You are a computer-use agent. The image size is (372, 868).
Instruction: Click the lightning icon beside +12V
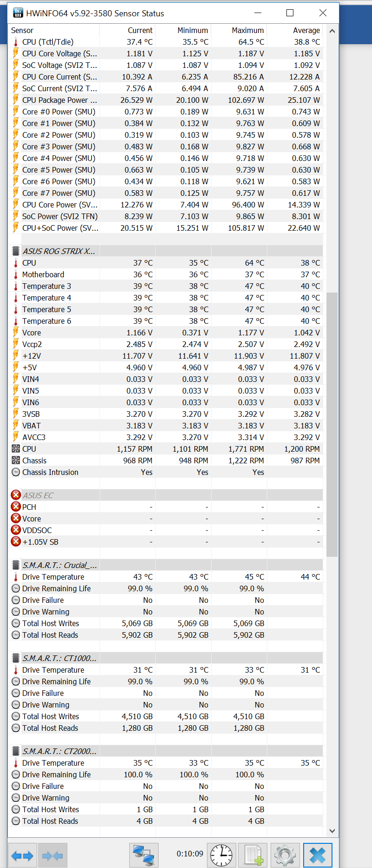click(16, 356)
